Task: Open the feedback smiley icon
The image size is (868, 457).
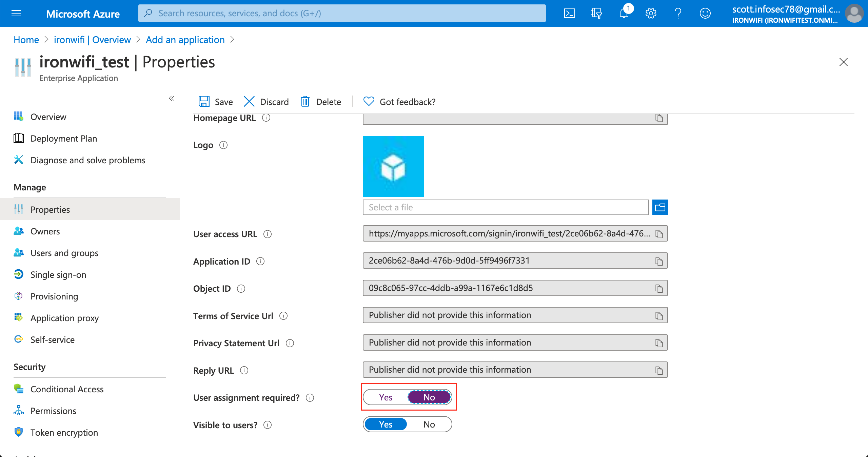Action: (x=705, y=14)
